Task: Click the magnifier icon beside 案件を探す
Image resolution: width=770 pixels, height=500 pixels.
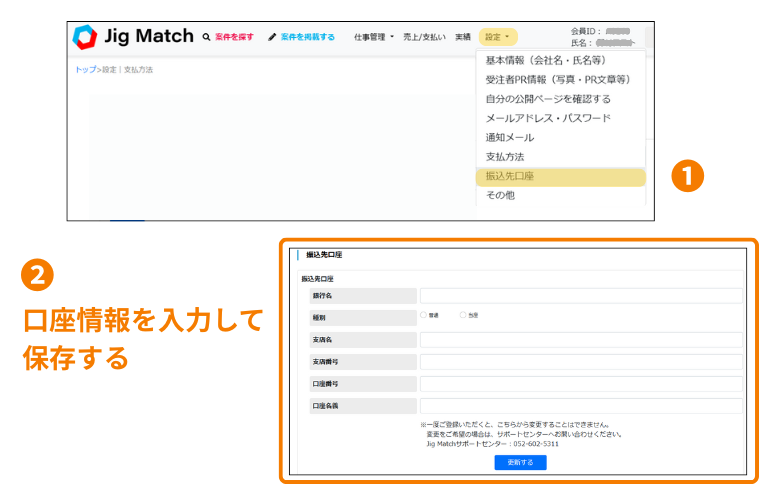Action: tap(206, 37)
